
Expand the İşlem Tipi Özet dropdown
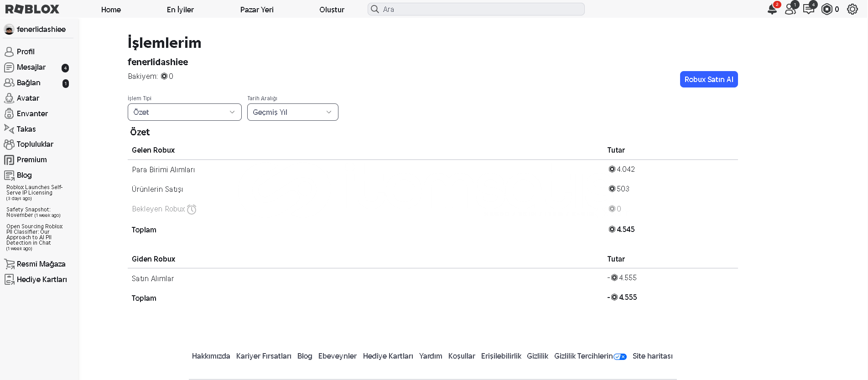184,112
